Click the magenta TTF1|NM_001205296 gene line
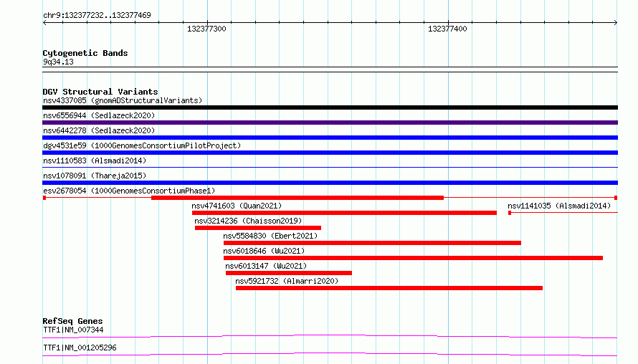The image size is (638, 364). (330, 354)
